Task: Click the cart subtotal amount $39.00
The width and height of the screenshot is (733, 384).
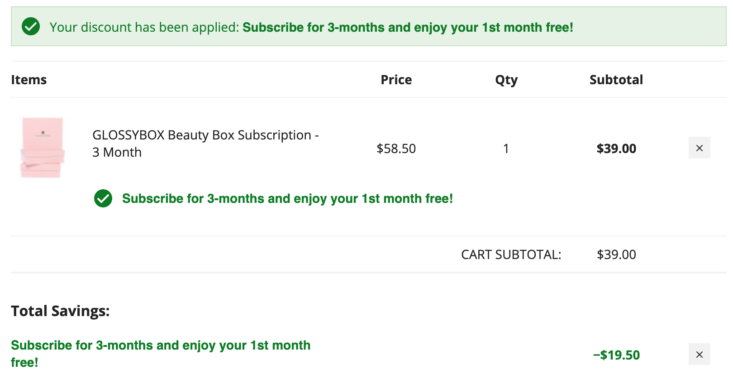Action: point(616,254)
